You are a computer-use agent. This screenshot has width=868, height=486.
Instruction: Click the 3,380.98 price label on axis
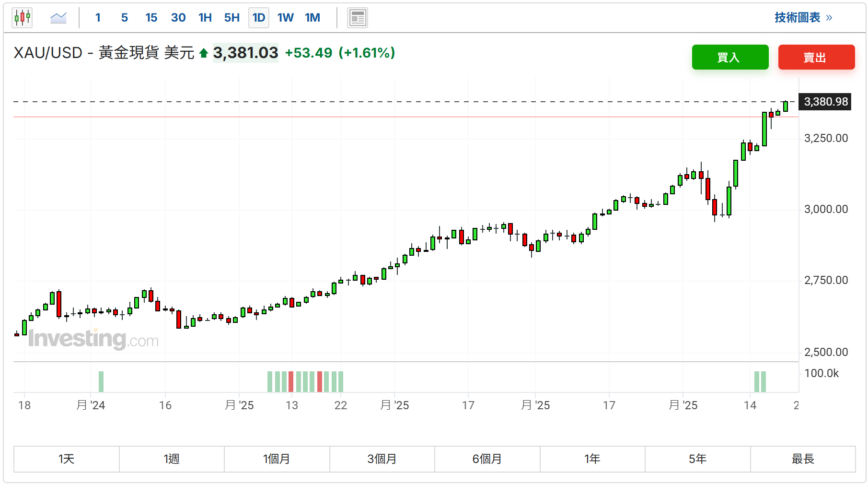825,102
